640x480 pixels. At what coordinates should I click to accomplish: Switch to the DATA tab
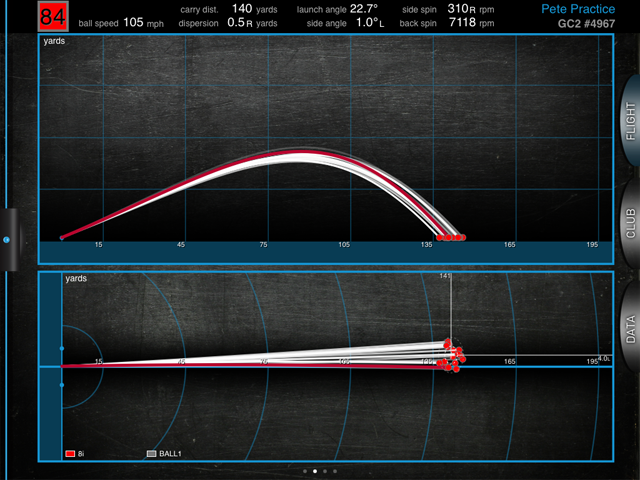[x=630, y=326]
